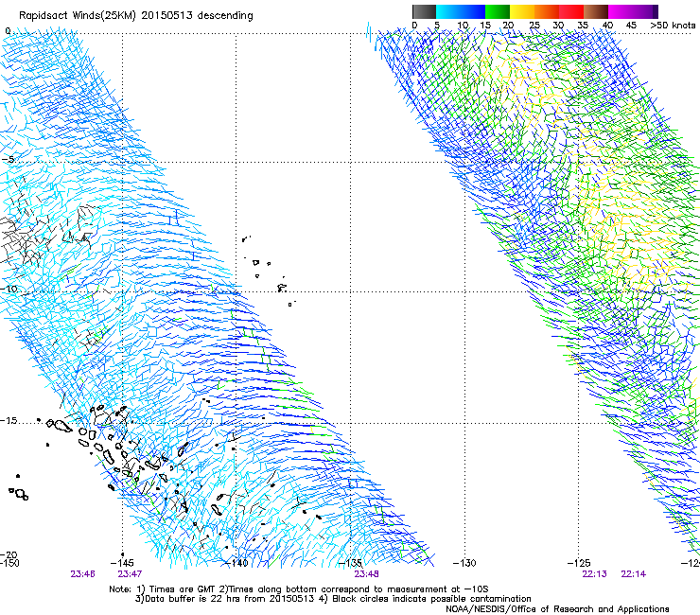The height and width of the screenshot is (615, 700).
Task: Click the magenta-purple 40-50 knots legend segment
Action: point(633,11)
